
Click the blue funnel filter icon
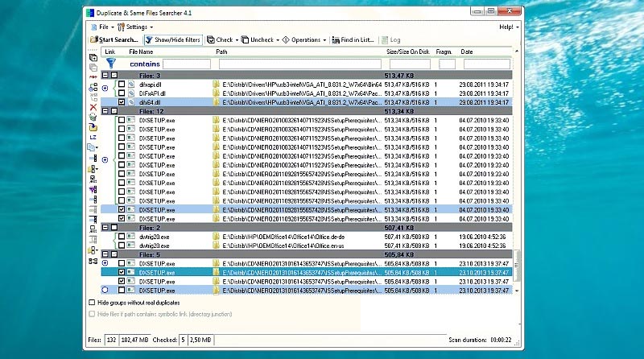pyautogui.click(x=113, y=63)
